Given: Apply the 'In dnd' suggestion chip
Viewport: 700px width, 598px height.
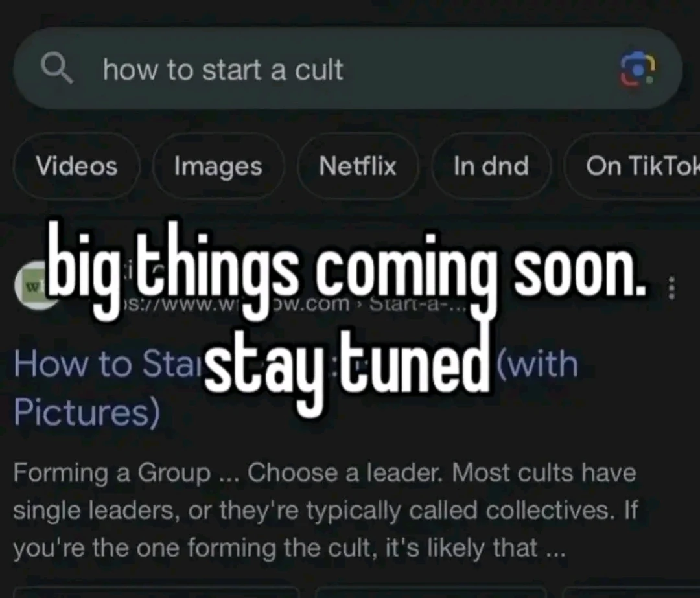Looking at the screenshot, I should 491,166.
